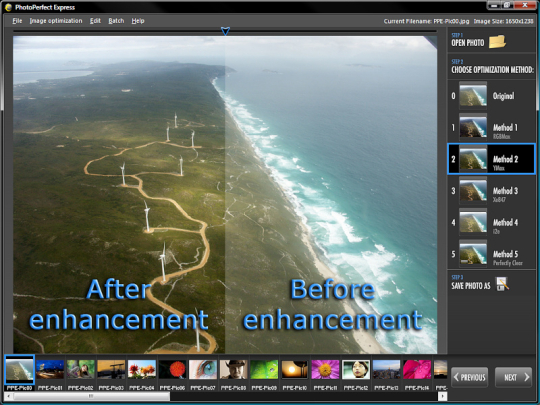The height and width of the screenshot is (405, 540).
Task: Open the Image optimization menu
Action: (56, 21)
